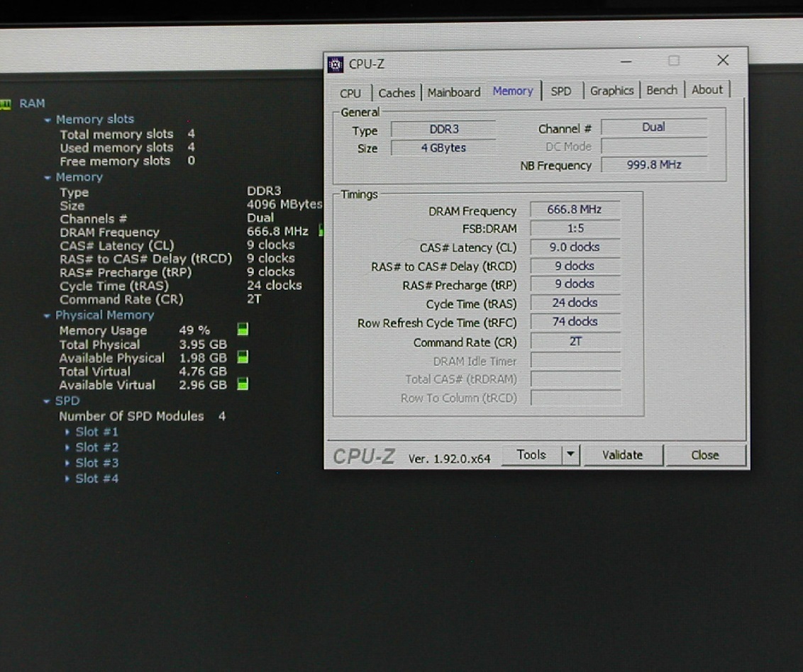This screenshot has width=803, height=672.
Task: Click the empty DRAM Idle Timer field
Action: (x=575, y=361)
